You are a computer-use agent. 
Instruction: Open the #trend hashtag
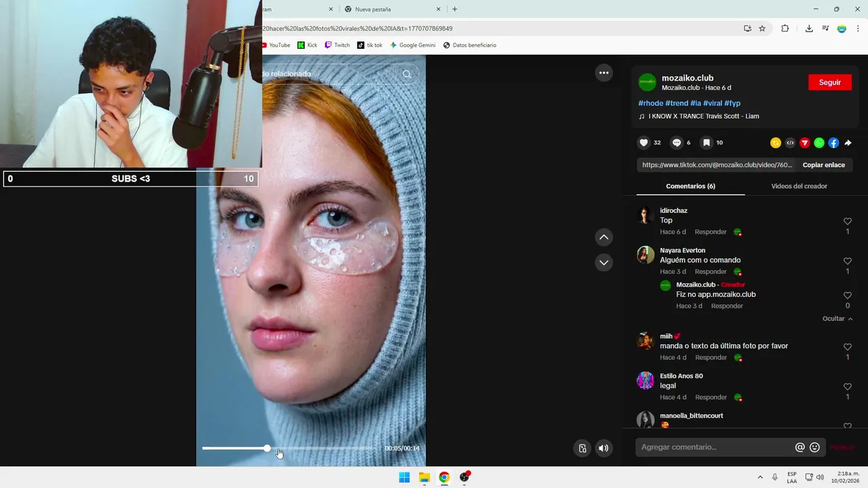click(x=677, y=103)
